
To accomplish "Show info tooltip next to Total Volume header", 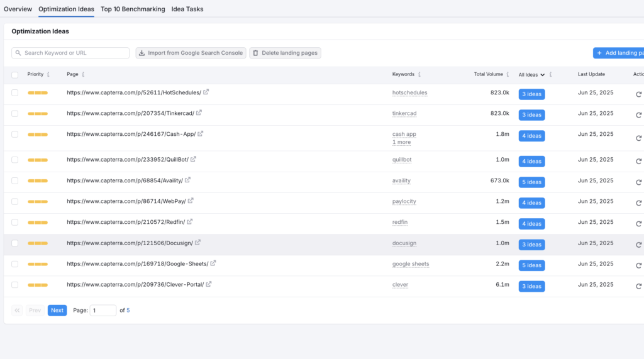I will tap(508, 74).
